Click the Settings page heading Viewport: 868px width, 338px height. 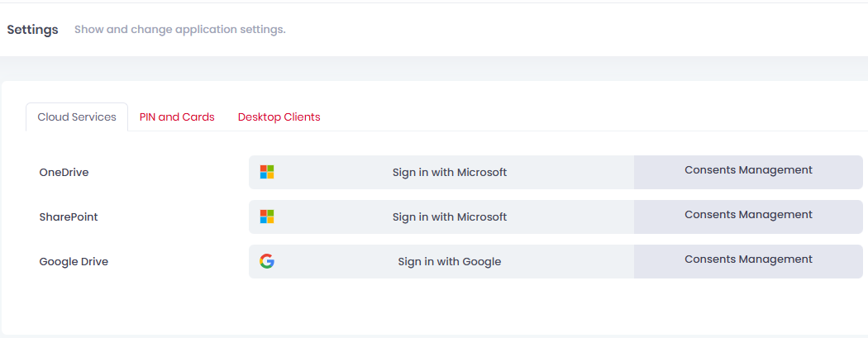[x=33, y=30]
